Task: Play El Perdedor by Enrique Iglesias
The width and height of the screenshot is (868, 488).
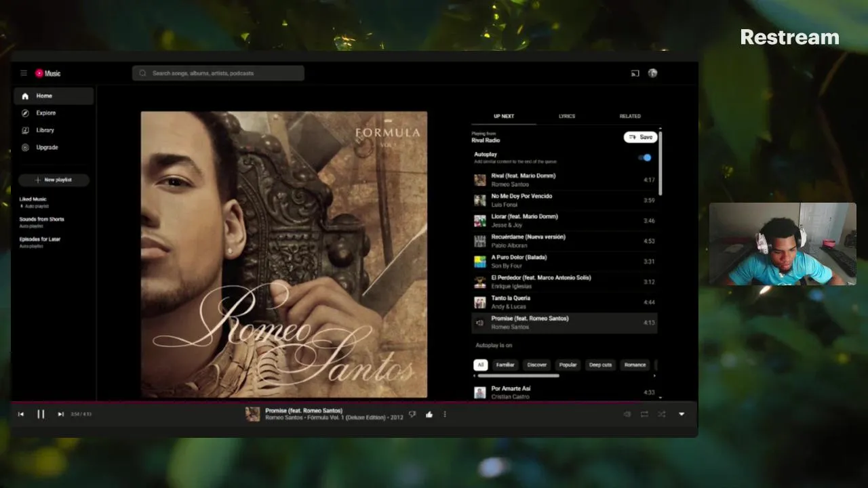Action: click(564, 281)
